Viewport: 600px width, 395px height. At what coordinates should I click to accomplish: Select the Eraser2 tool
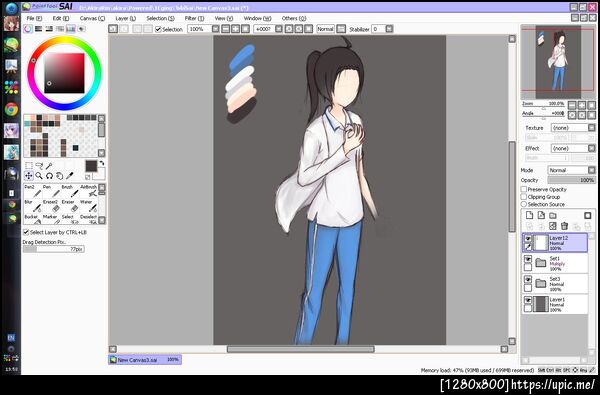coord(51,206)
